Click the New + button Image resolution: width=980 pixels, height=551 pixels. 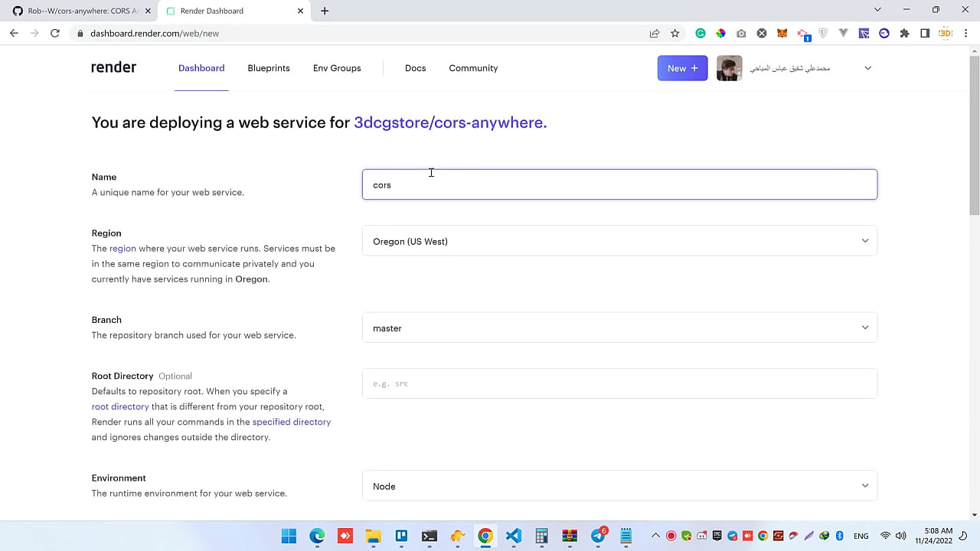[682, 68]
